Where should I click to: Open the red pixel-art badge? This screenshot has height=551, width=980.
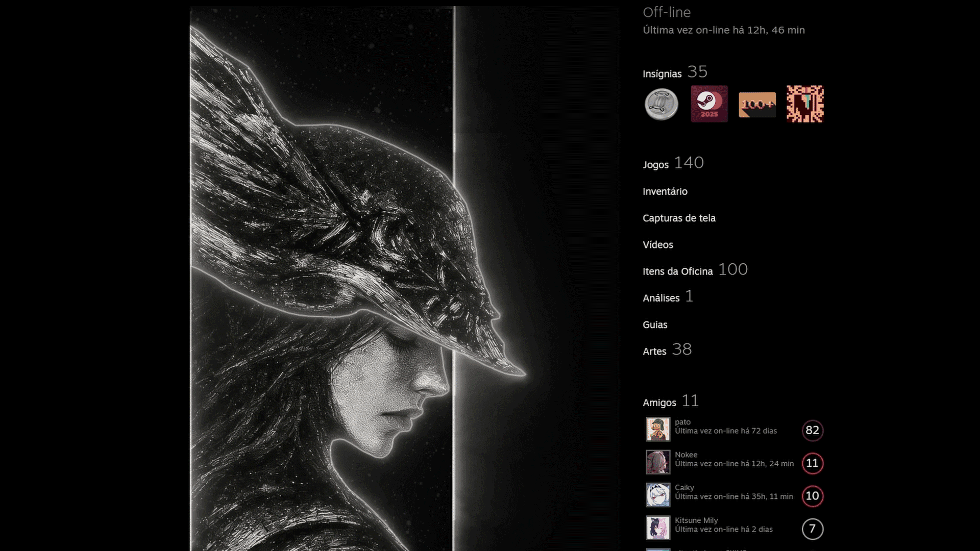coord(805,104)
